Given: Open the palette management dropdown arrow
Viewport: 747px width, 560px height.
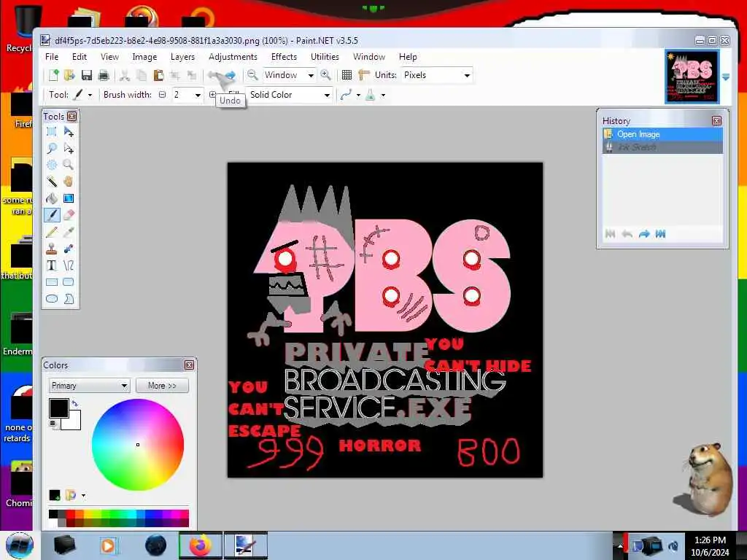Looking at the screenshot, I should pyautogui.click(x=83, y=495).
